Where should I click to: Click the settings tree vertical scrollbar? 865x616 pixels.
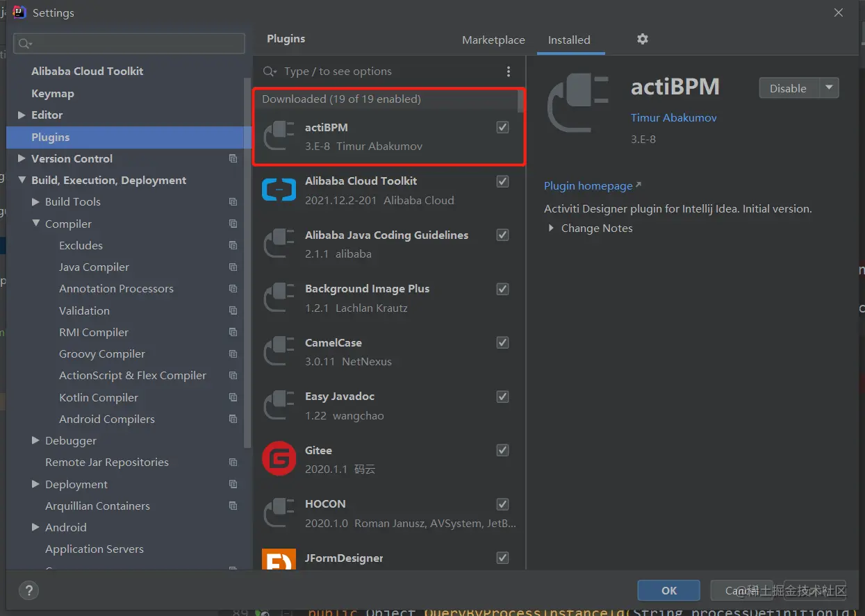pos(247,264)
